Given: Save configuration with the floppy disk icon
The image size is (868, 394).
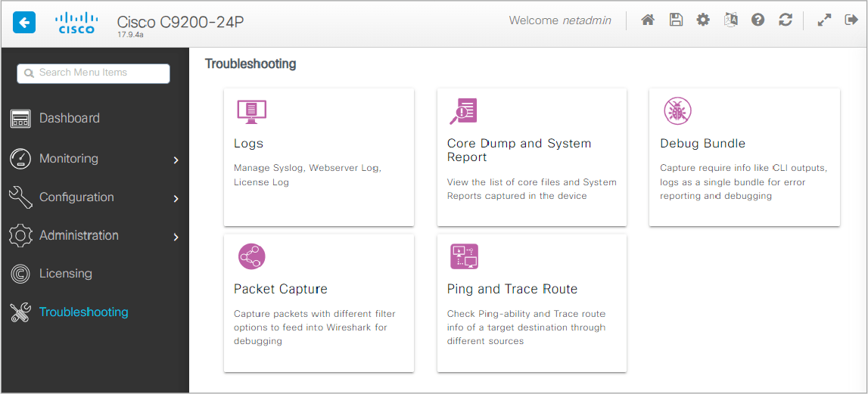Looking at the screenshot, I should pos(676,20).
